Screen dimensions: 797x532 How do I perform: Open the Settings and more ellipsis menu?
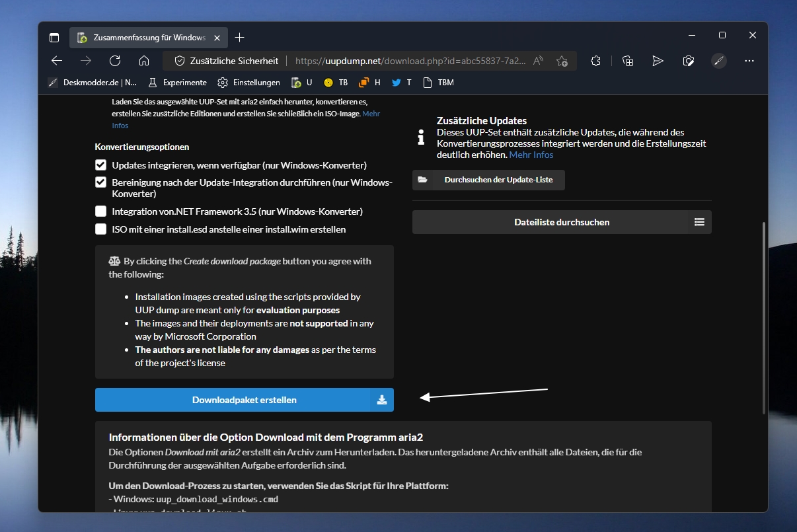point(749,61)
